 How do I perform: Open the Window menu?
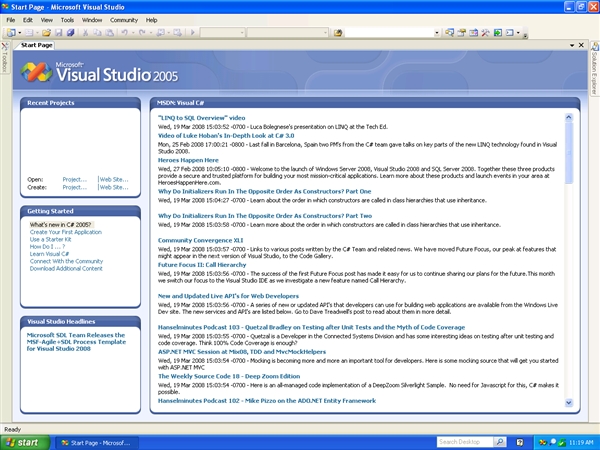[x=92, y=20]
